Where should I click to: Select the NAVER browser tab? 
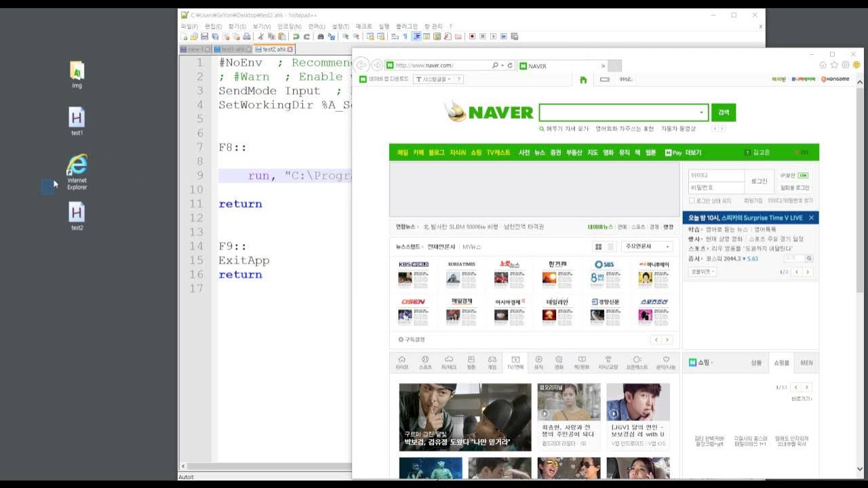(561, 66)
